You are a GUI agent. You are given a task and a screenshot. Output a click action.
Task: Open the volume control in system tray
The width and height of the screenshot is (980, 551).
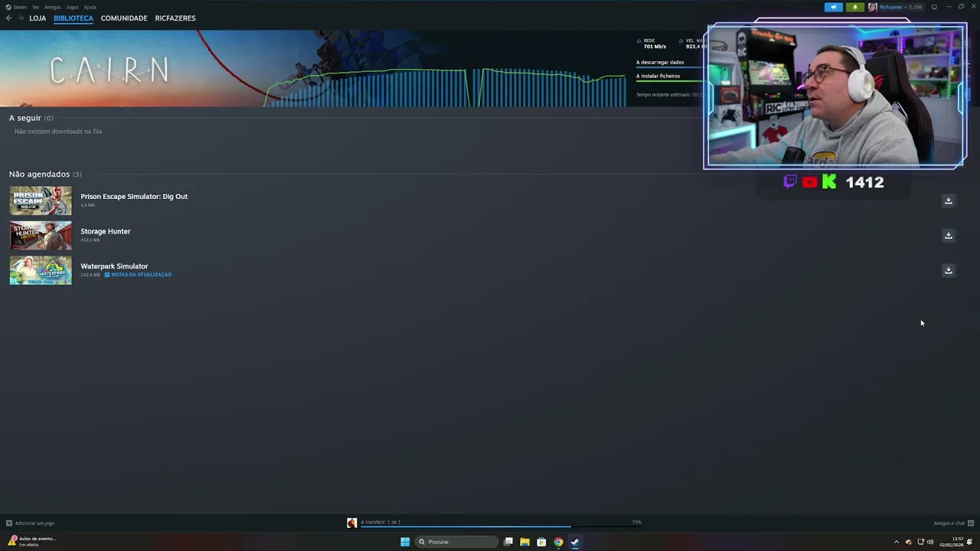tap(930, 542)
